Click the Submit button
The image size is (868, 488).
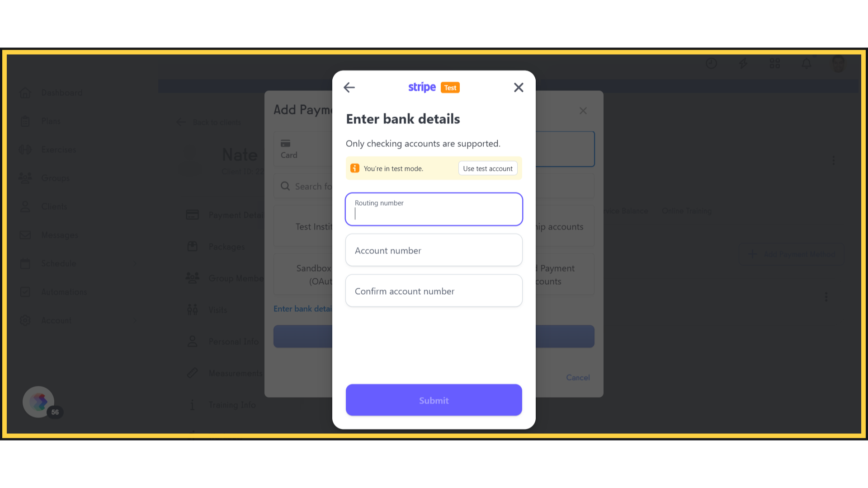pyautogui.click(x=434, y=400)
